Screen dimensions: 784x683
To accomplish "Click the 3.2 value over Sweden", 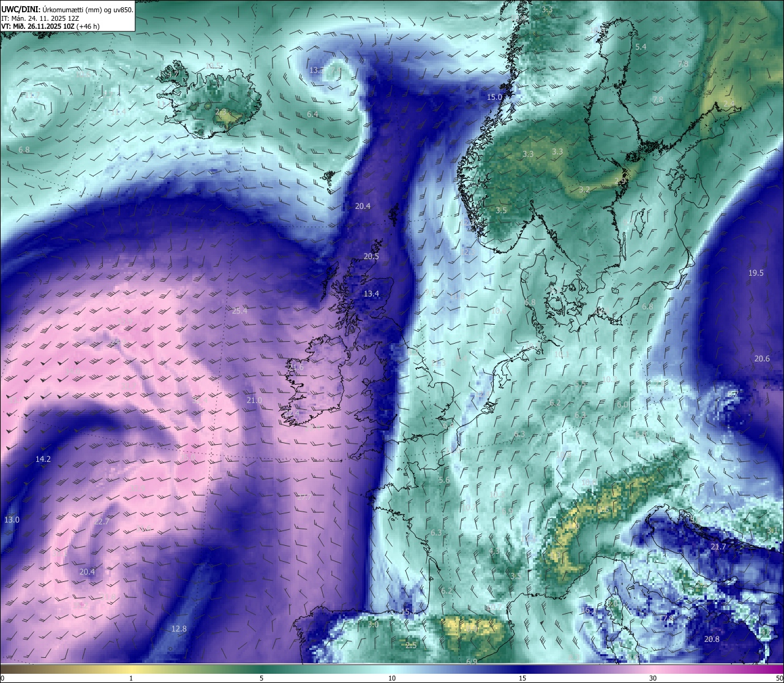I will 584,189.
